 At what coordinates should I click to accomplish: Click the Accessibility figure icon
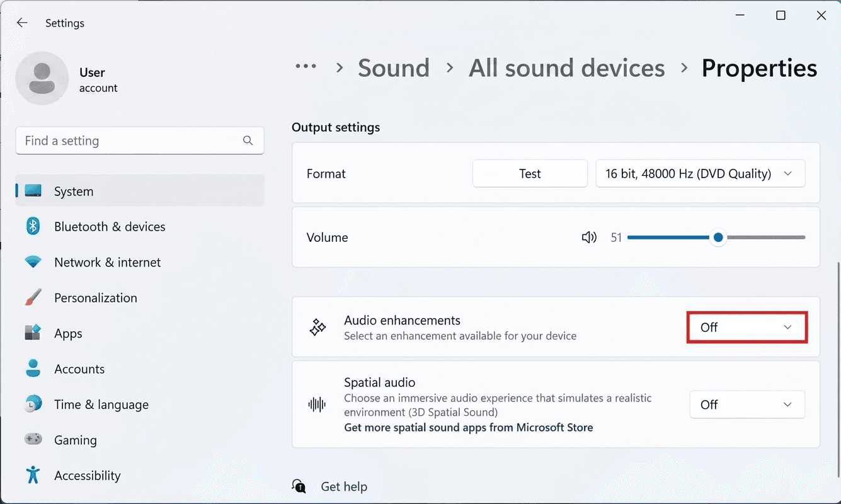pos(33,475)
